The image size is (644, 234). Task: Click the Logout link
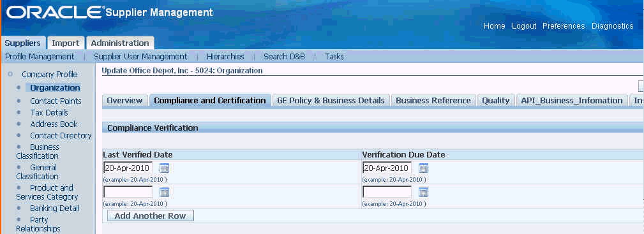click(524, 26)
